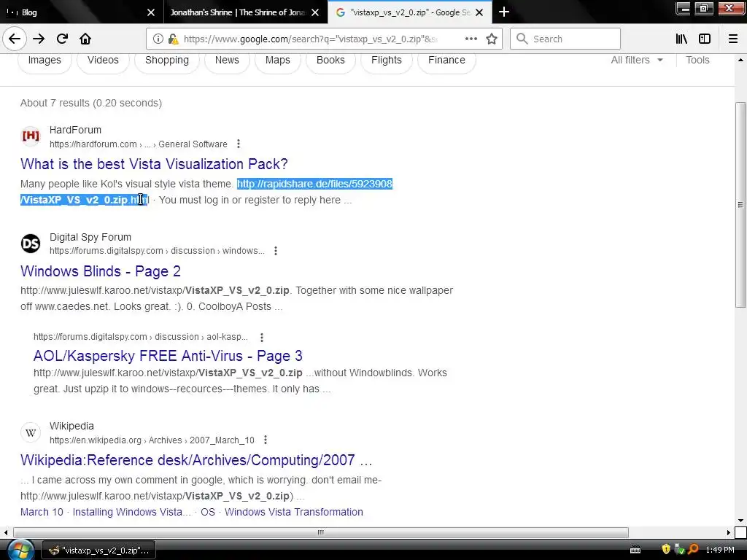Click the en.wikipedia.org Archives breadcrumb text
The image size is (747, 560).
(x=152, y=440)
